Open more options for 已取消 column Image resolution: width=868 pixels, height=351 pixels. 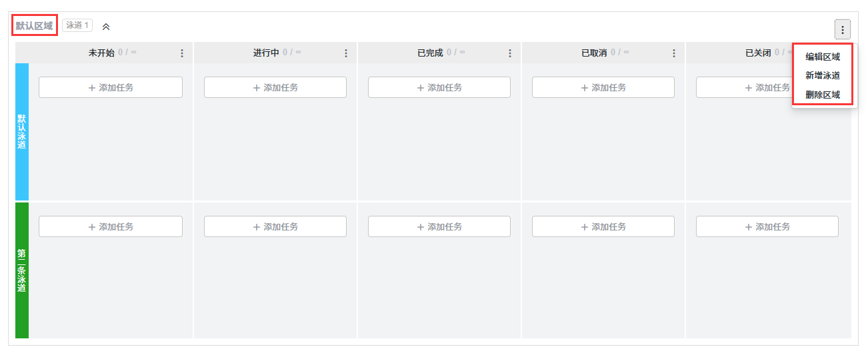click(x=674, y=53)
